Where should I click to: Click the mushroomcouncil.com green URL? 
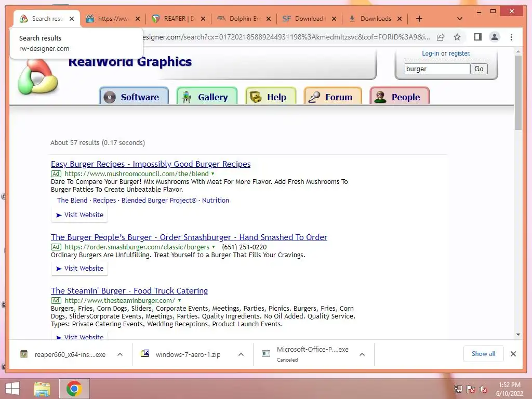click(137, 174)
